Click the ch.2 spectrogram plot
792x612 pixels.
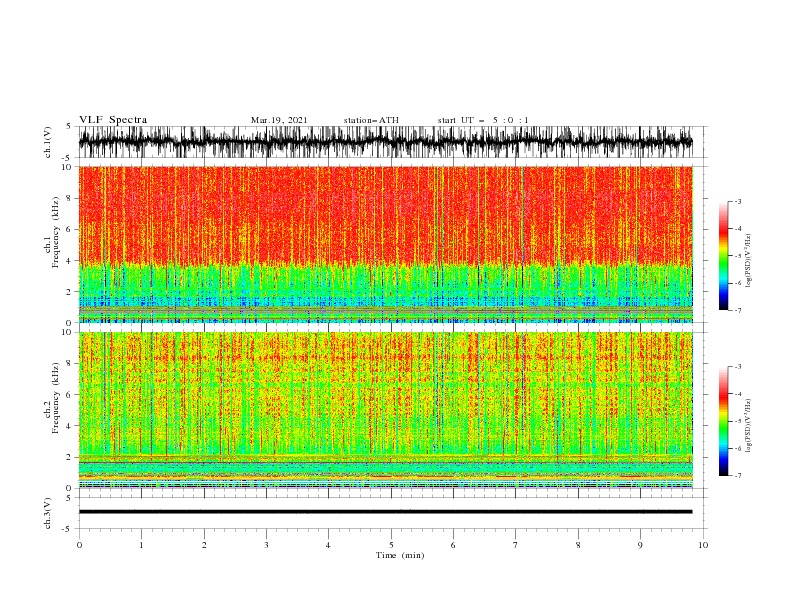[386, 410]
